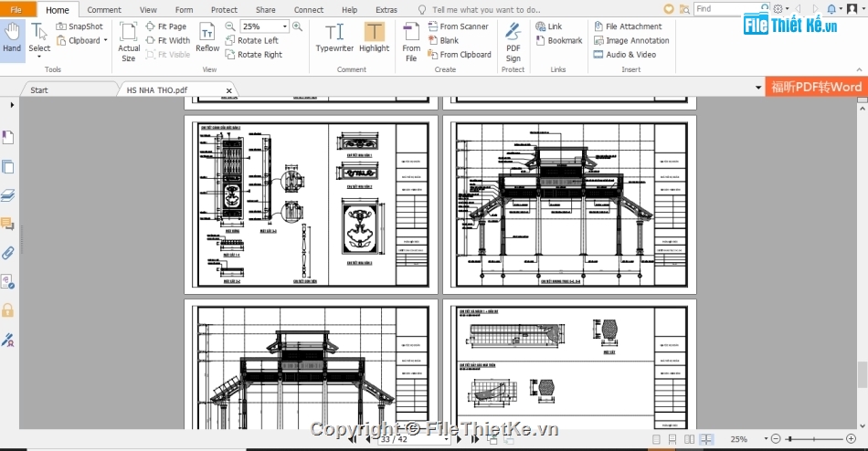Add a Bookmark
868x451 pixels.
[559, 40]
